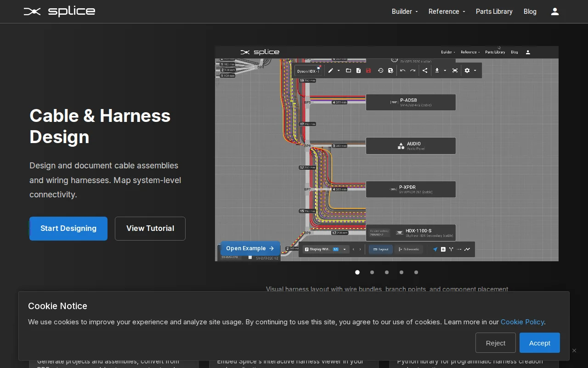Image resolution: width=588 pixels, height=368 pixels.
Task: Click the View Tutorial button
Action: pos(150,229)
